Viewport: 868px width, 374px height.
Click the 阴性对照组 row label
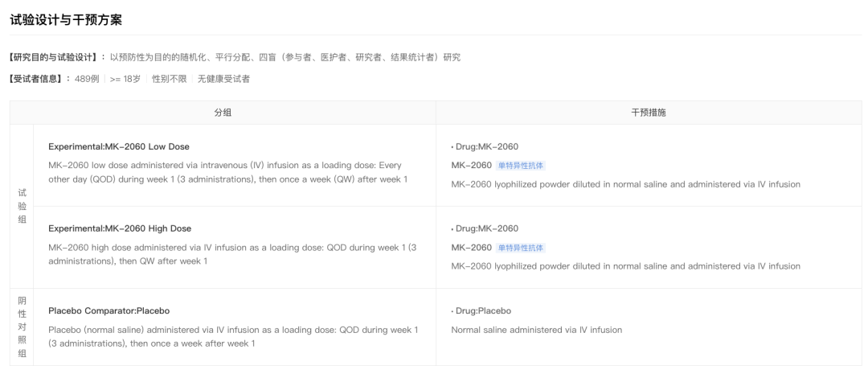tap(22, 327)
